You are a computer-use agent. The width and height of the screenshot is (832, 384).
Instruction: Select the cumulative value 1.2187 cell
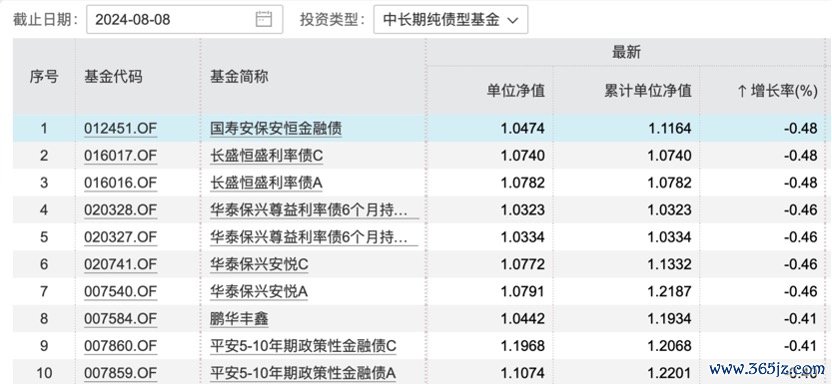(670, 291)
